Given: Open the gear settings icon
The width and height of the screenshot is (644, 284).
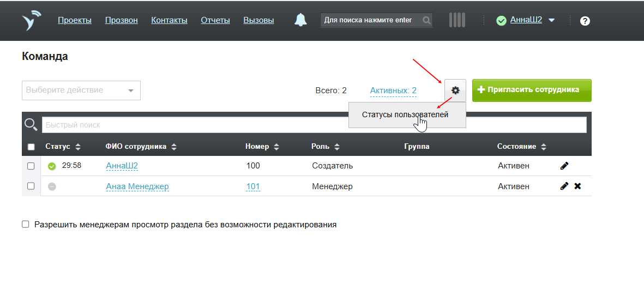Looking at the screenshot, I should coord(455,90).
